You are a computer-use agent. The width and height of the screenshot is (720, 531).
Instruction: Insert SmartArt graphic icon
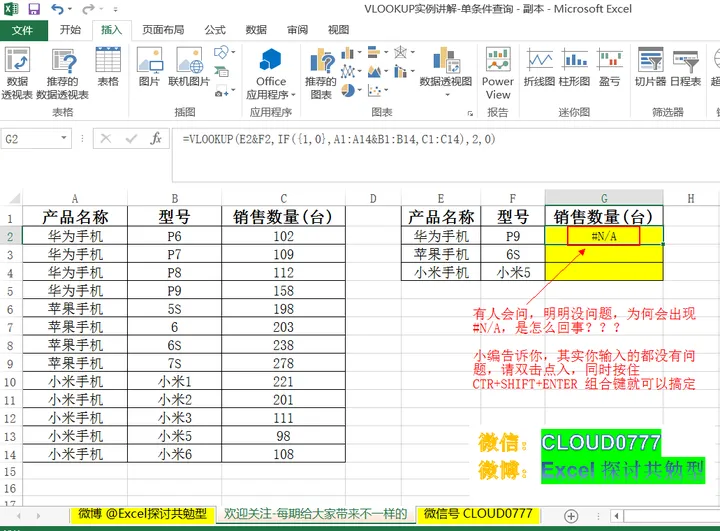point(221,72)
